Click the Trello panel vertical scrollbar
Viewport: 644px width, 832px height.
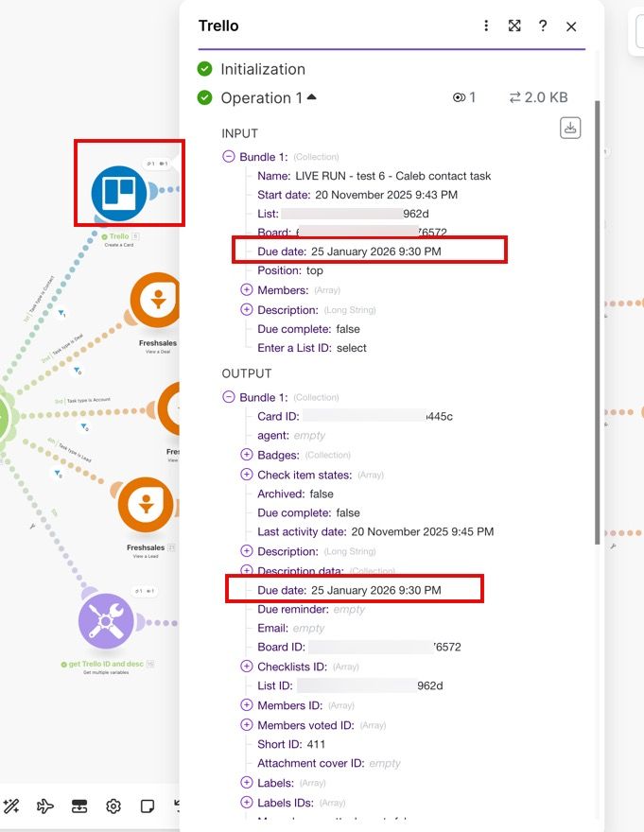click(598, 322)
